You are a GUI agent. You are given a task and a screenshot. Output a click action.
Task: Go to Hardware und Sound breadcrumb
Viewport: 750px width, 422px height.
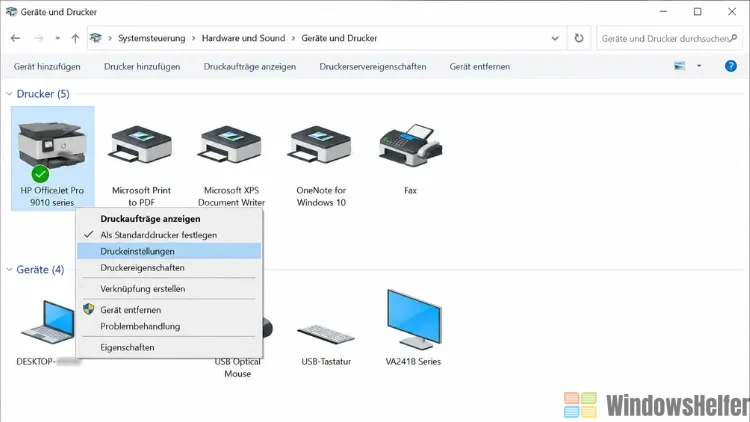tap(243, 38)
